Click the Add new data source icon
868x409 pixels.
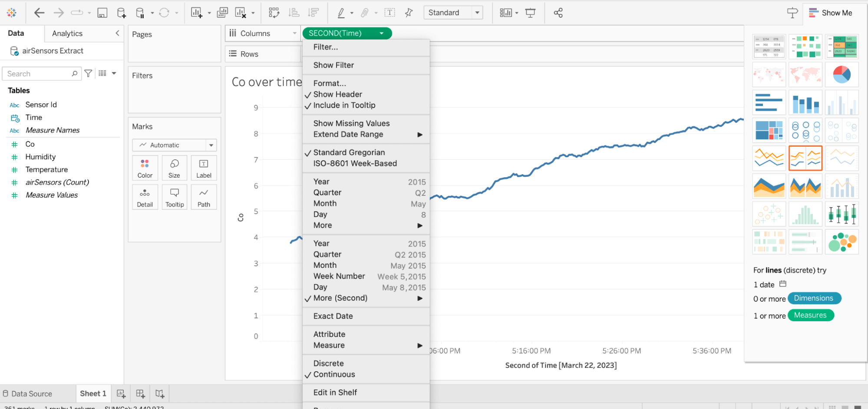click(x=122, y=13)
